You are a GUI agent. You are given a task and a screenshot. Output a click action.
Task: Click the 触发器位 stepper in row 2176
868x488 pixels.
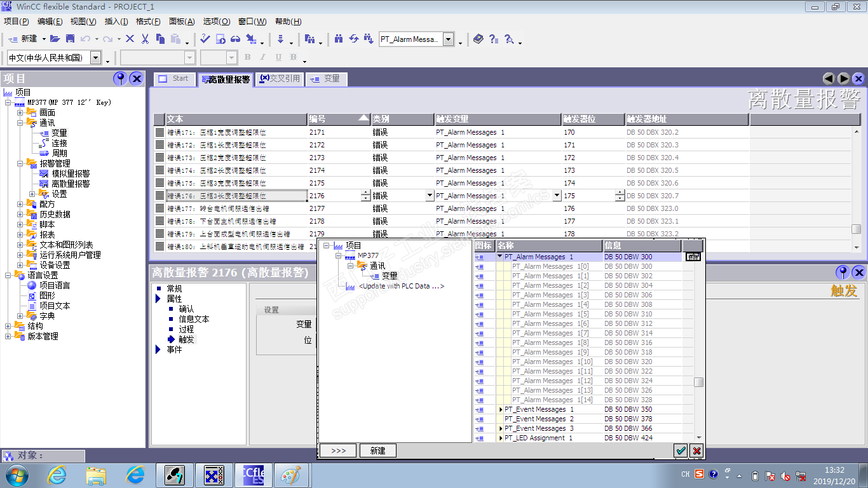pos(620,196)
